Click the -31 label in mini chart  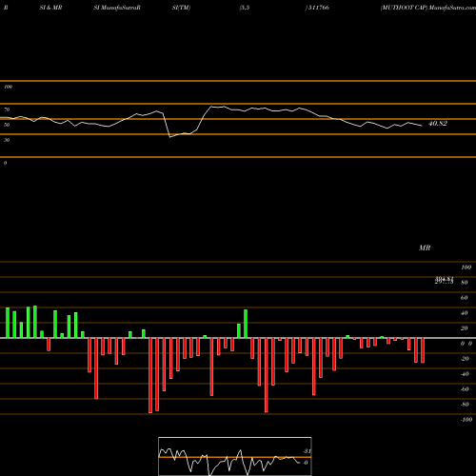[x=307, y=451]
